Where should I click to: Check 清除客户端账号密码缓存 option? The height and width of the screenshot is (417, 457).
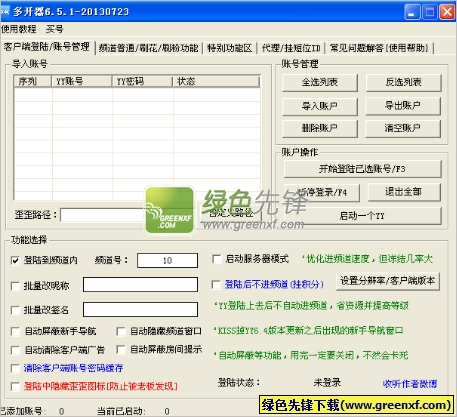click(15, 368)
